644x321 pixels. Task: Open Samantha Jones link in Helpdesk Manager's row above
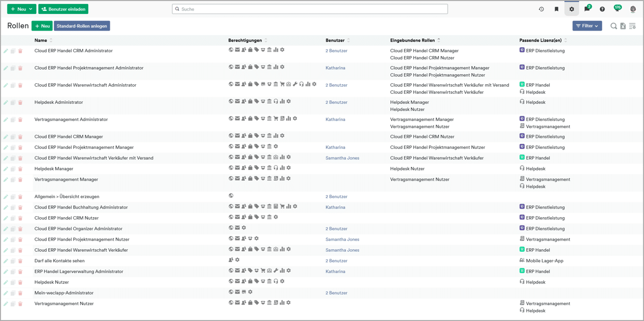click(342, 158)
